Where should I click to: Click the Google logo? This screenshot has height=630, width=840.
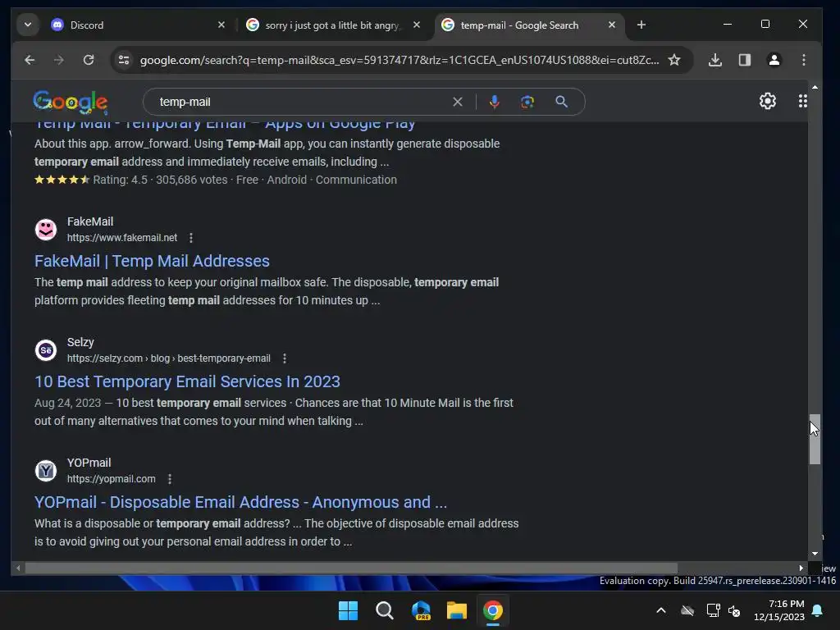tap(71, 102)
